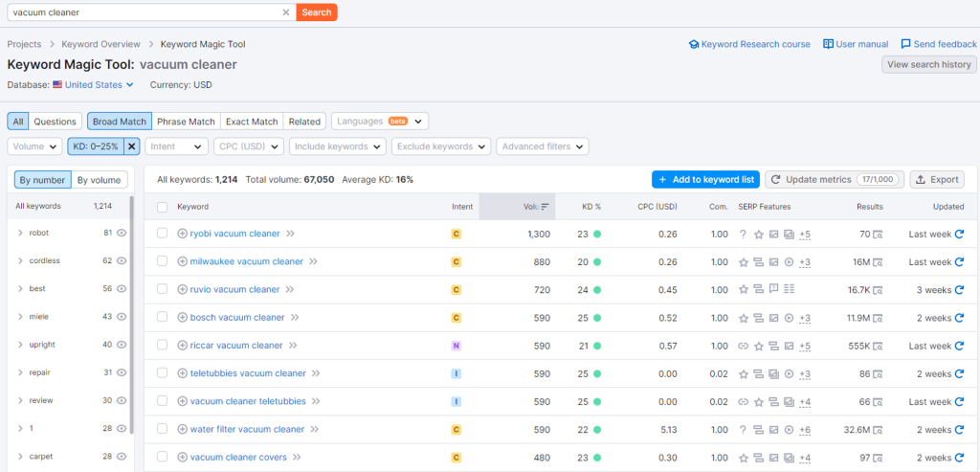Viewport: 980px width, 472px height.
Task: Click the C intent badge for ryobi row
Action: (x=457, y=235)
